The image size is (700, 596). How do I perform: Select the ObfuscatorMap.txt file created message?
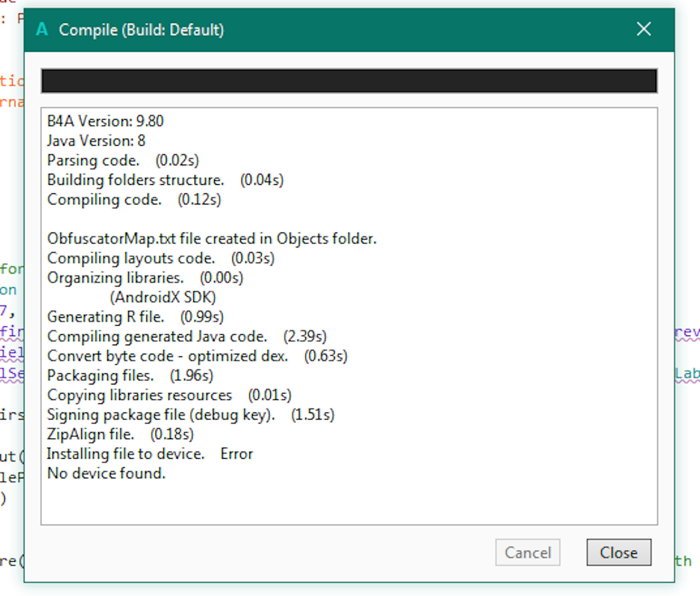212,239
